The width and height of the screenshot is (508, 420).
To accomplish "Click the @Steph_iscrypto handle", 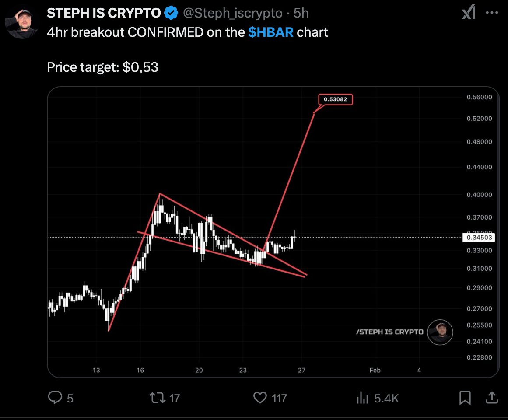I will click(233, 13).
